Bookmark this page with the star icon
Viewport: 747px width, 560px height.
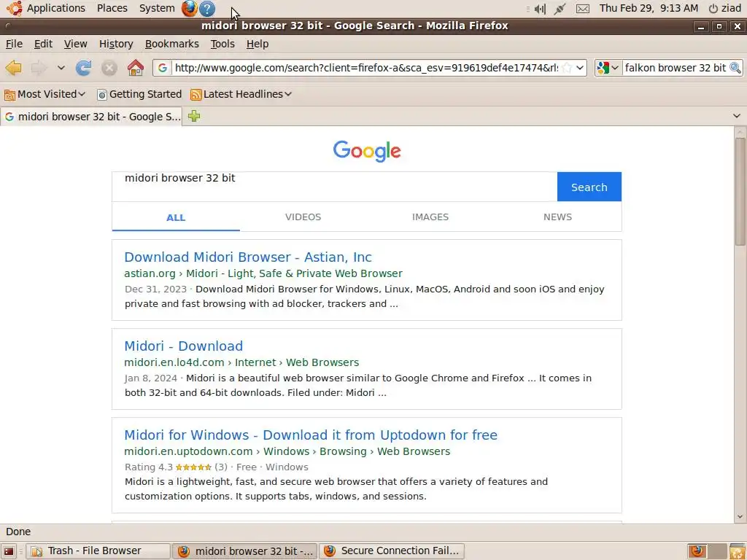566,68
